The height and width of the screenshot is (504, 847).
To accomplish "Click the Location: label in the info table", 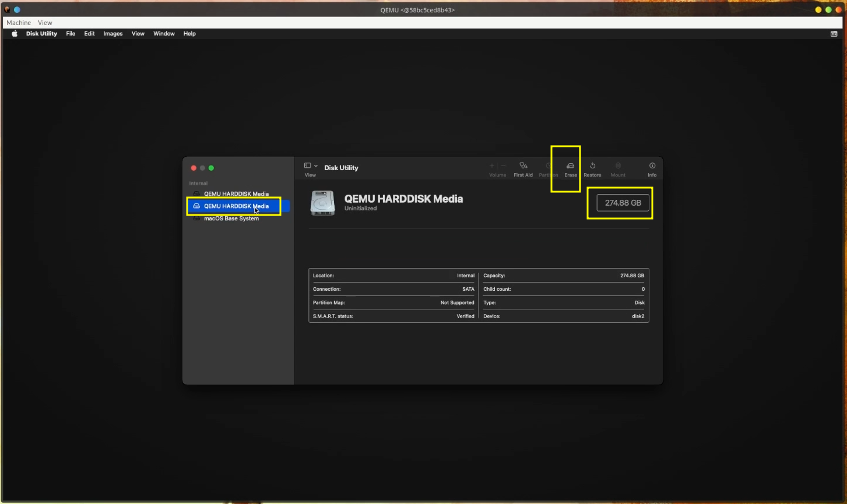I will click(324, 276).
